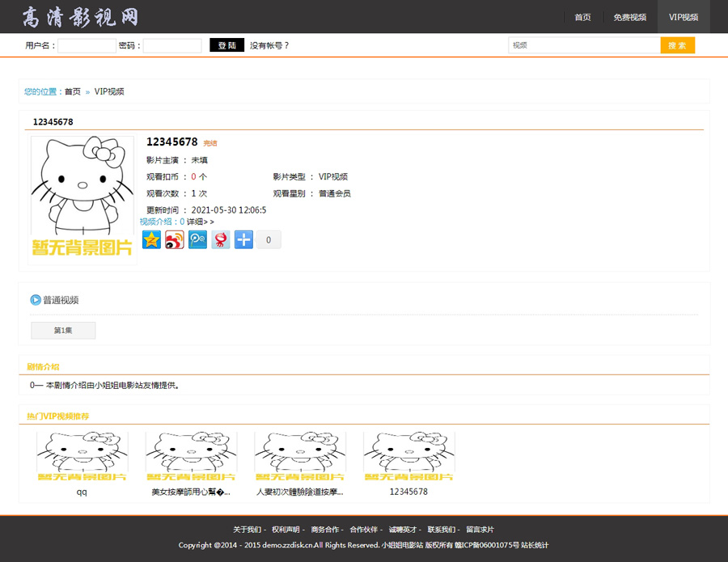
Task: Share to QZone with the star icon
Action: click(152, 239)
